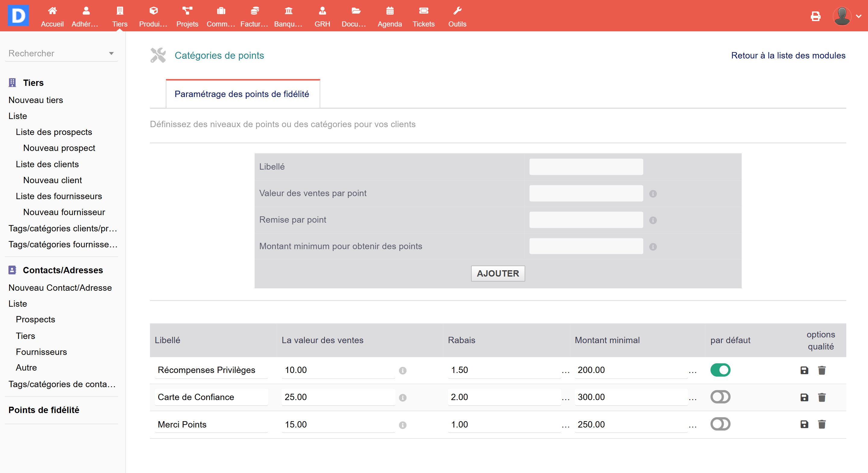The image size is (868, 473).
Task: Open the Tickets module icon
Action: [x=423, y=11]
